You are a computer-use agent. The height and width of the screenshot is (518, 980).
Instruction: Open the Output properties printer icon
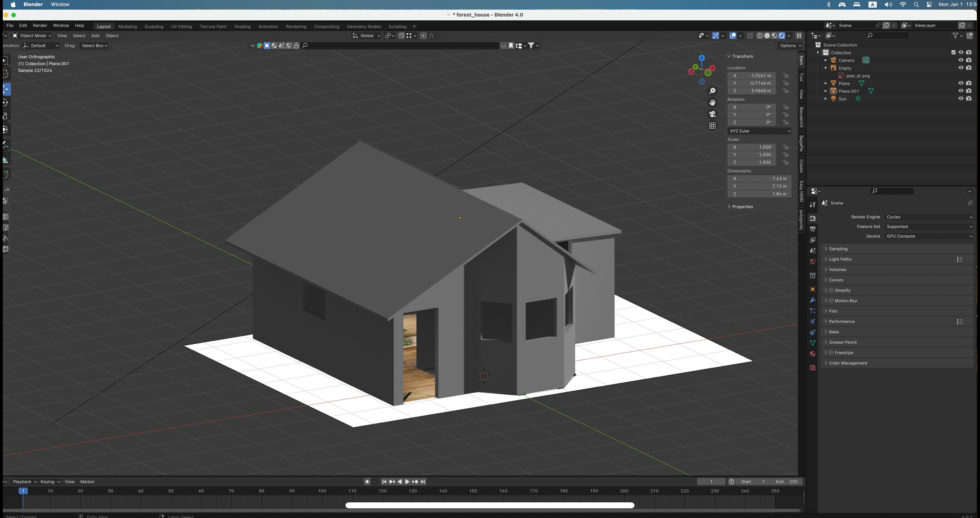812,229
